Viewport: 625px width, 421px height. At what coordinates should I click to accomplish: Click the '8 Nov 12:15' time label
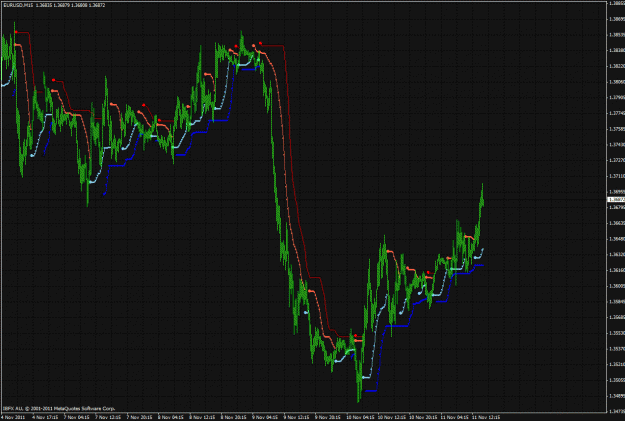point(202,417)
